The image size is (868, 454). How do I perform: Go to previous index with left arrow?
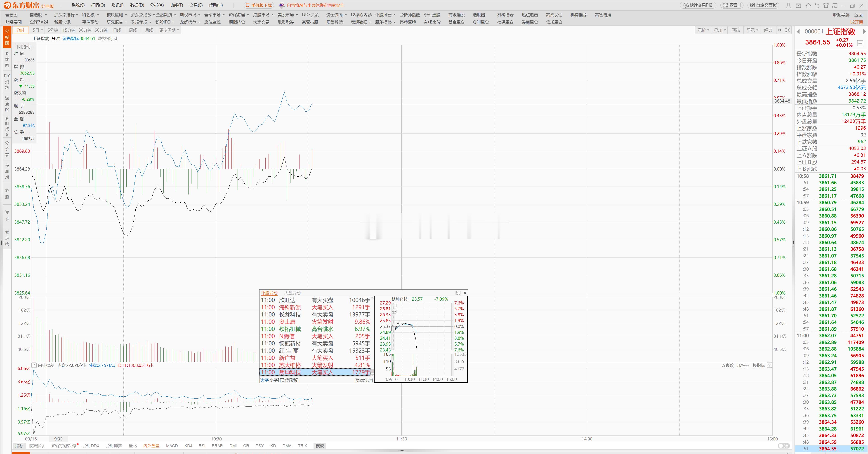(798, 32)
